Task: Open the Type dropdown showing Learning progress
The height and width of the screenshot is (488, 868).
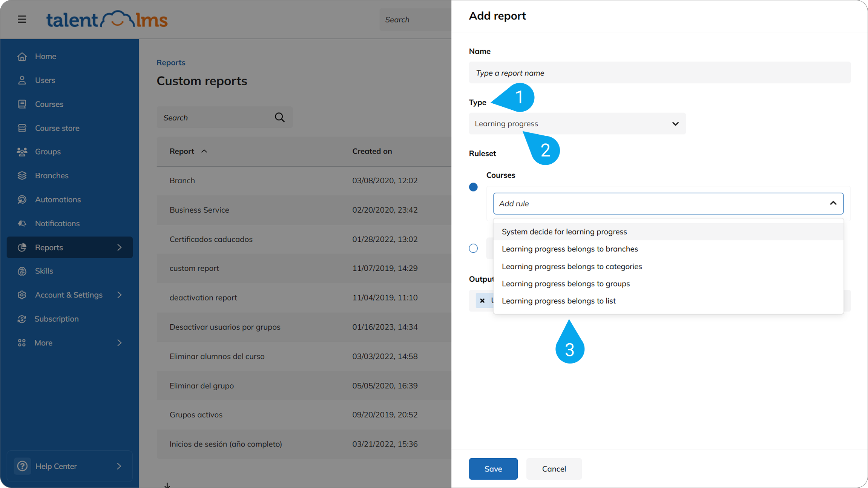Action: 577,124
